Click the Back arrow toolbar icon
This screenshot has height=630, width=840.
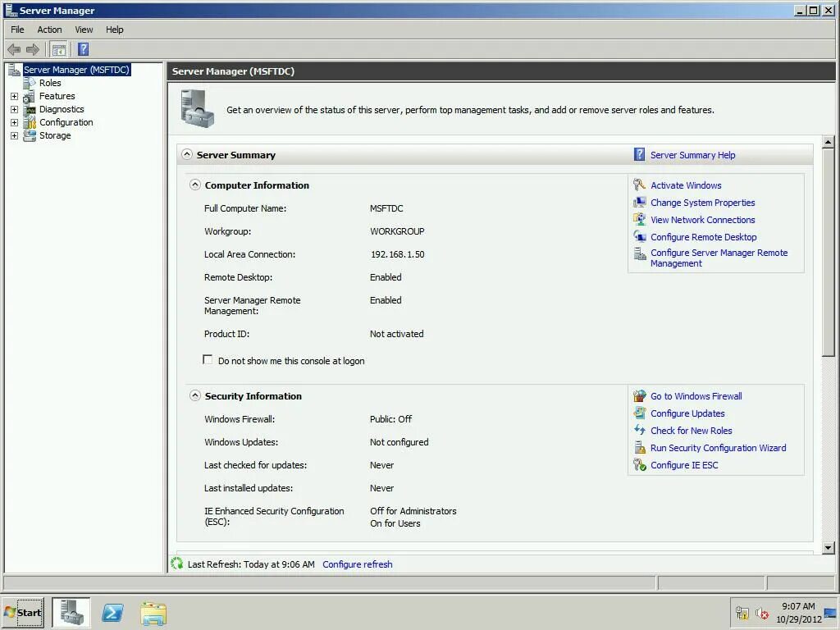coord(14,50)
